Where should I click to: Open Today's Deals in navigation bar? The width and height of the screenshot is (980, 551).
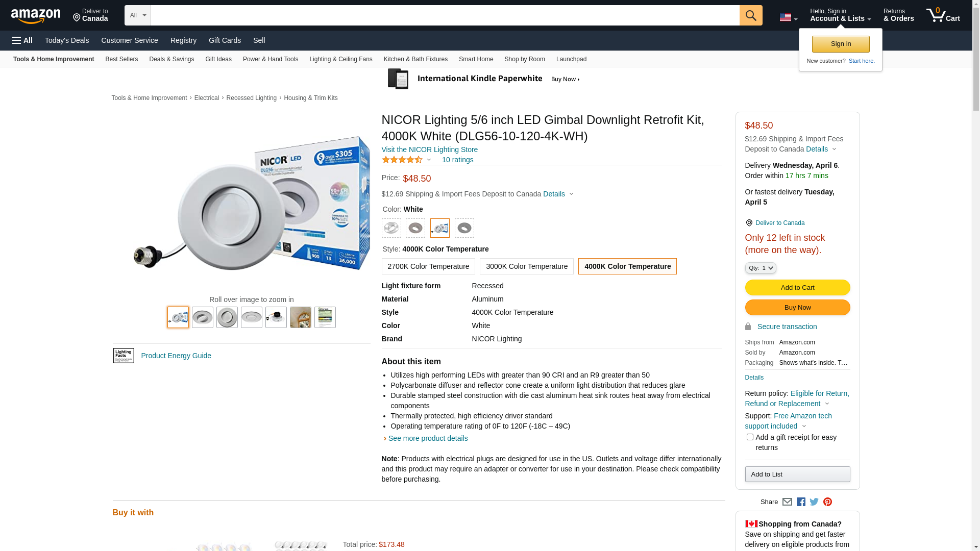(67, 40)
